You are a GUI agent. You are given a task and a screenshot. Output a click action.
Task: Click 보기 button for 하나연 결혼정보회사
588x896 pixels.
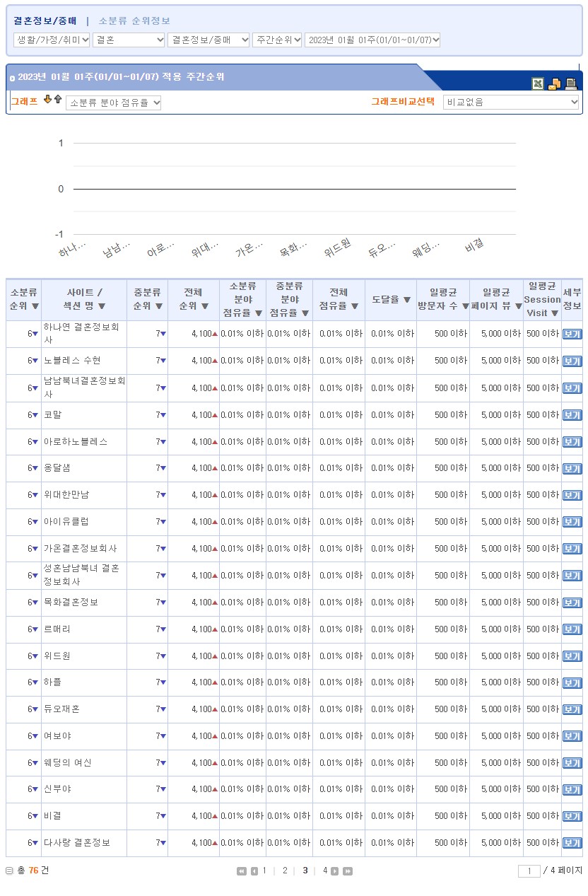[572, 334]
